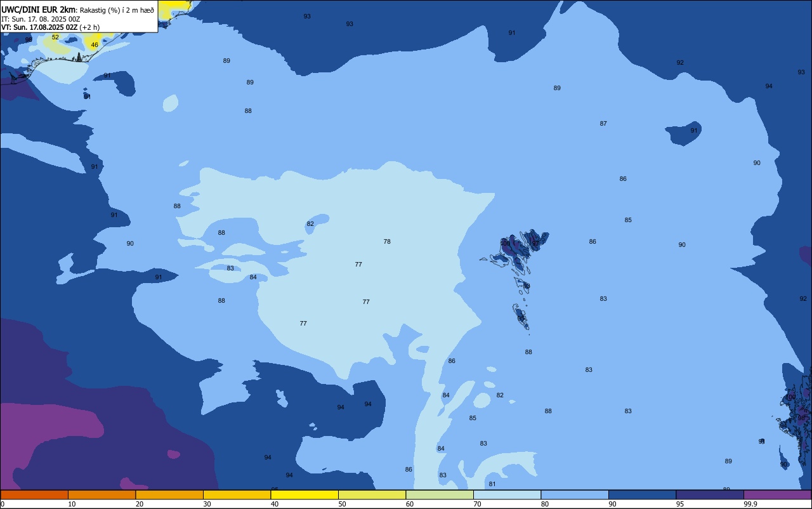
Task: Select the 'VT: Sun. 17.08.2025 02Z (+2 h)' line
Action: (x=50, y=27)
